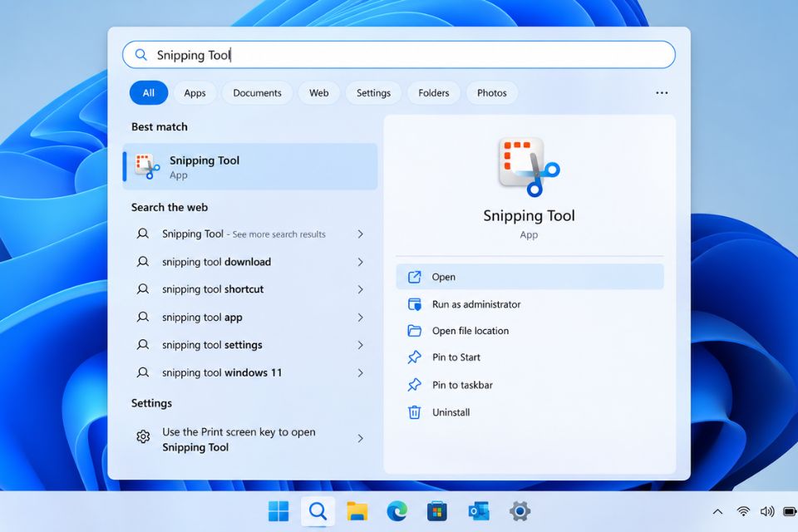
Task: Select 'snipping tool app' web suggestion
Action: (250, 318)
